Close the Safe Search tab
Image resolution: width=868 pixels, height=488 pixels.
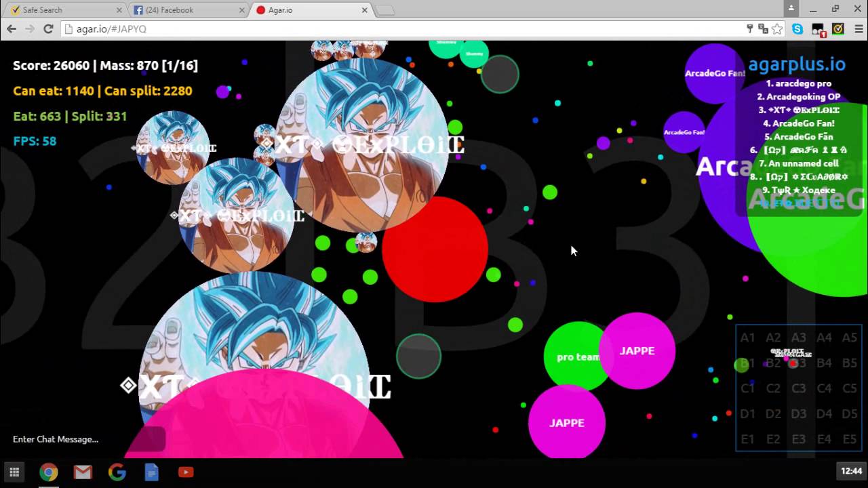click(119, 10)
